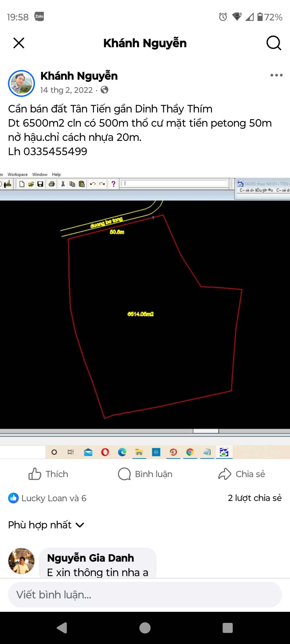Tap the Android recent apps square
Viewport: 290px width, 644px height.
point(228,628)
